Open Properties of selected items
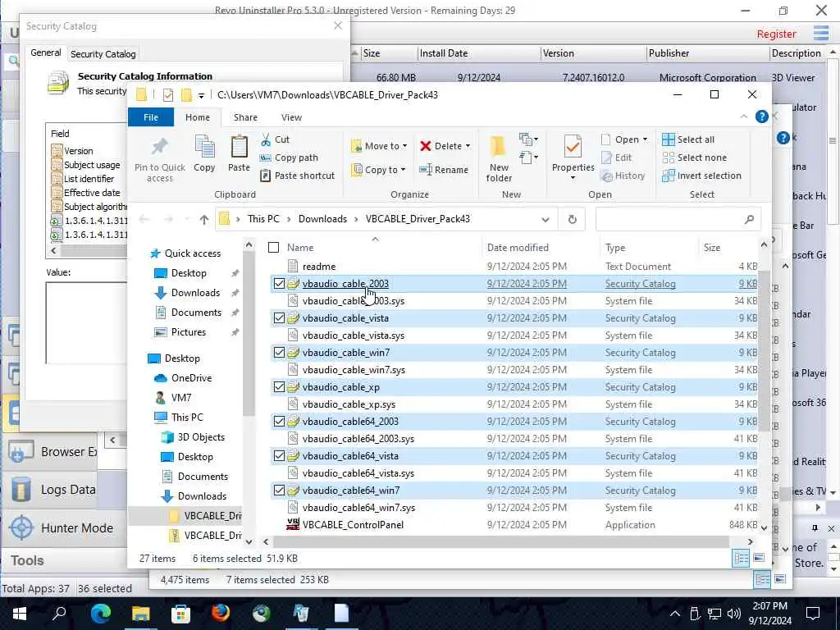 tap(573, 154)
